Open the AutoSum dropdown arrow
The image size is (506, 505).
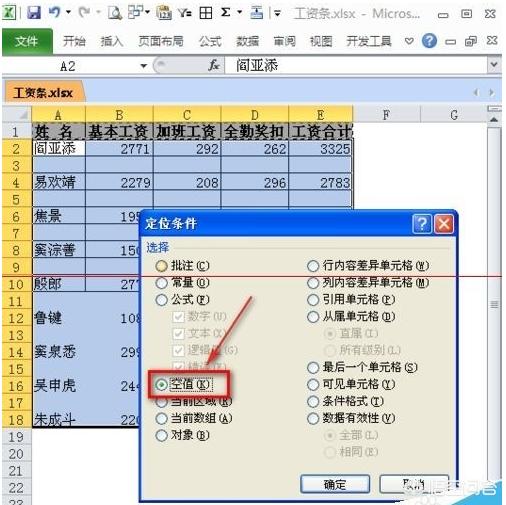[240, 12]
